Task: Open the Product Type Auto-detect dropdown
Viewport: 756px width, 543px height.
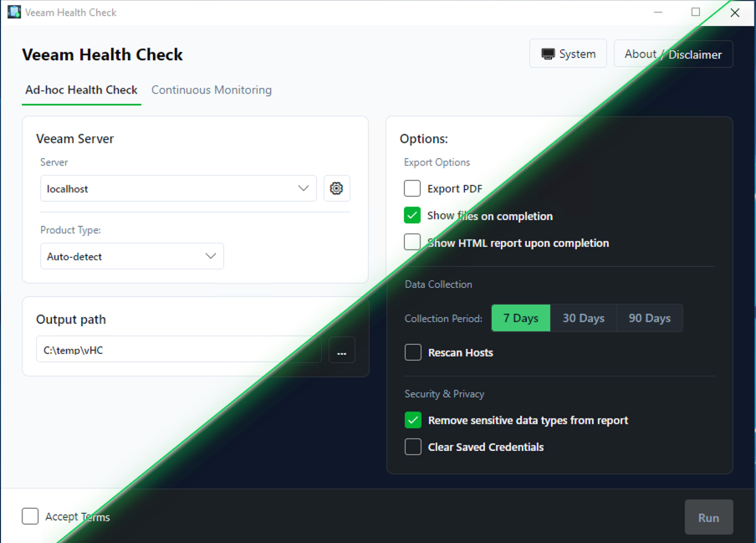Action: pos(132,256)
